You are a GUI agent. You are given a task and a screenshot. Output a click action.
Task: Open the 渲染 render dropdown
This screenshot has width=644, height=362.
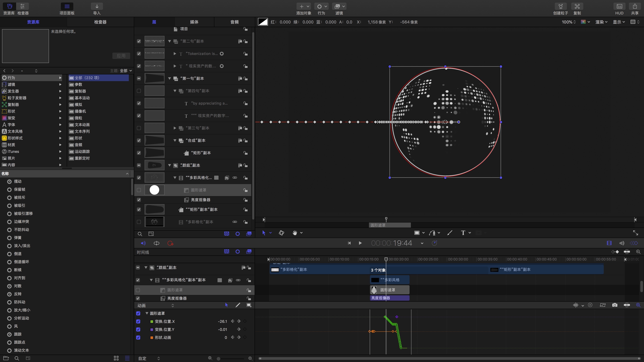click(x=601, y=22)
